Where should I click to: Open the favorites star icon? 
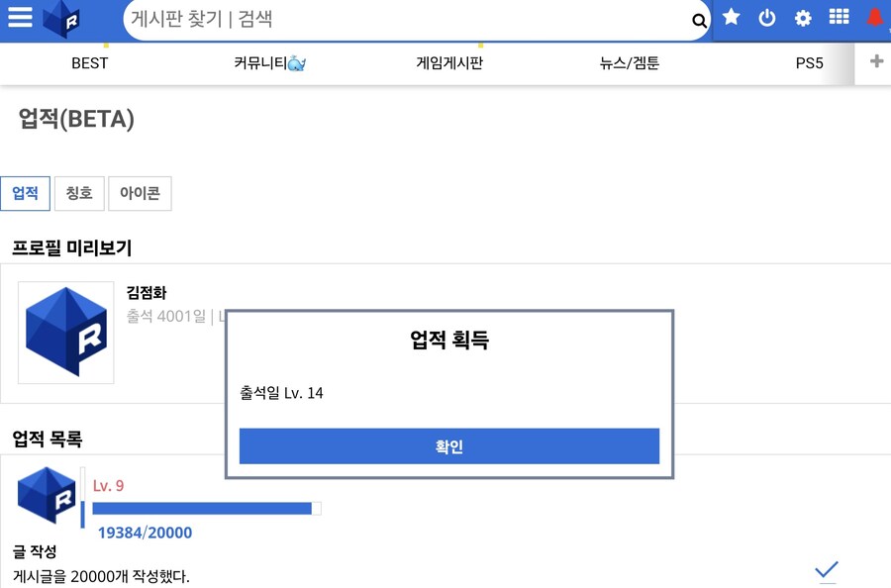(x=731, y=18)
